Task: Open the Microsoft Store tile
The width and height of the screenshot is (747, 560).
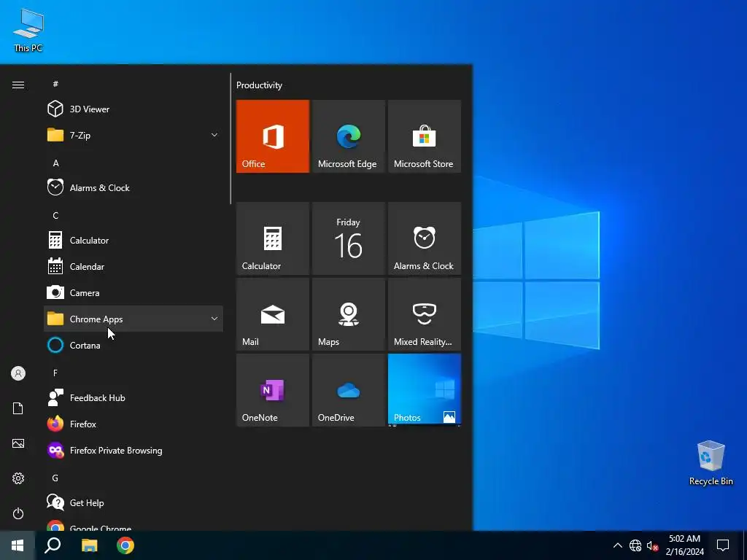Action: (x=425, y=136)
